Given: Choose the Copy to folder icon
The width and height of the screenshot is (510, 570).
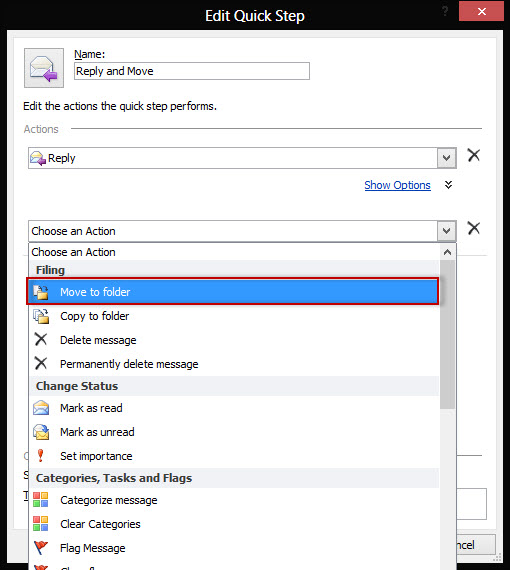Looking at the screenshot, I should 41,316.
